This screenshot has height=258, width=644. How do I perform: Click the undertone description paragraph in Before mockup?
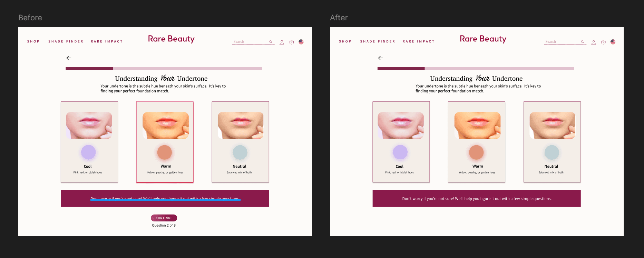pyautogui.click(x=163, y=89)
